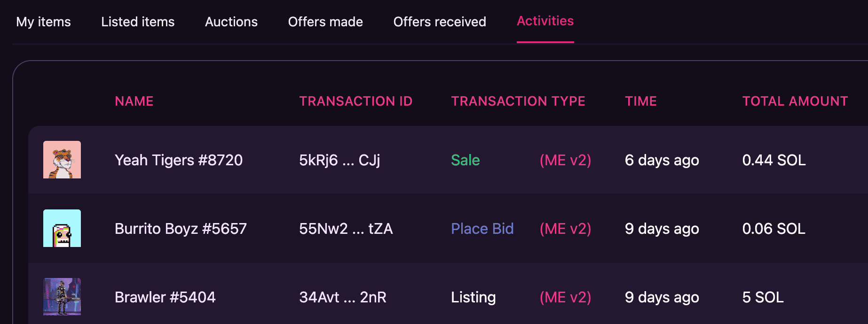Image resolution: width=868 pixels, height=324 pixels.
Task: Open the Offers made tab
Action: pos(325,22)
